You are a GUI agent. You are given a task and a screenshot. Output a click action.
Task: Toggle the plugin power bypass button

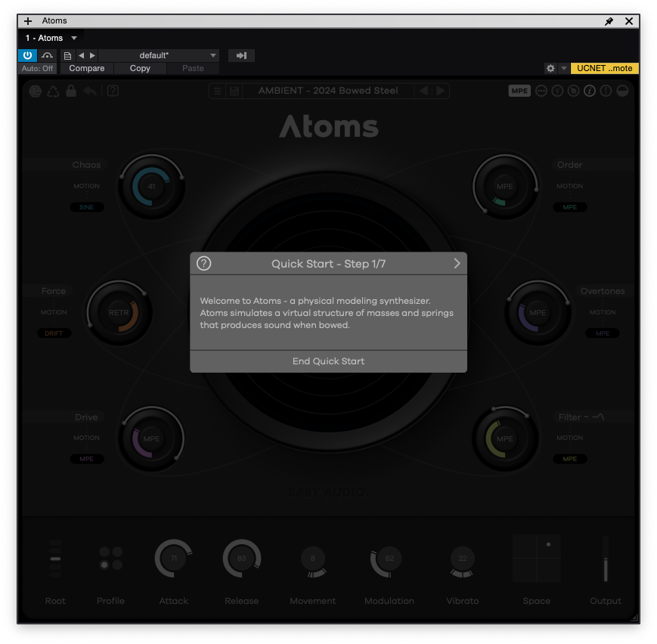pyautogui.click(x=28, y=55)
